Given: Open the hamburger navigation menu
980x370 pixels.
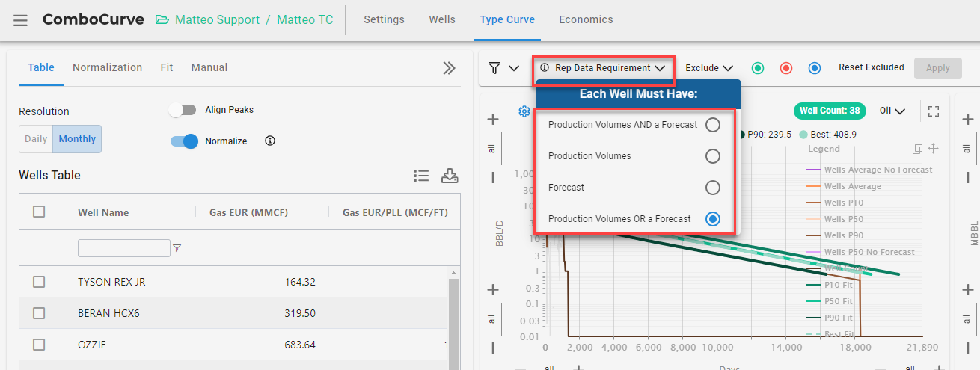Looking at the screenshot, I should coord(20,20).
